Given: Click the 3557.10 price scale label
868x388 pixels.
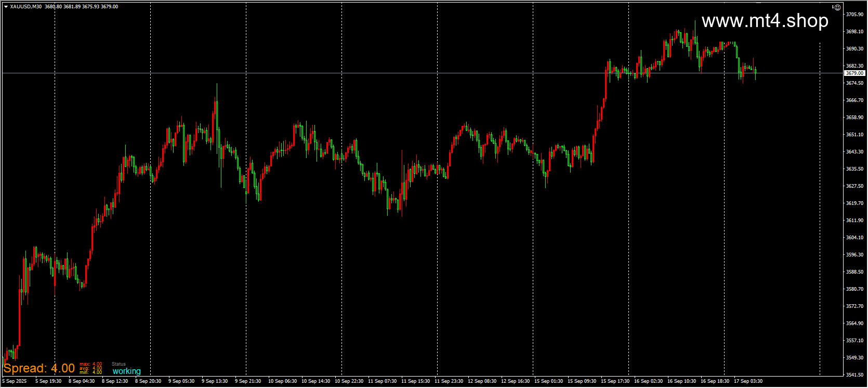Looking at the screenshot, I should pyautogui.click(x=854, y=341).
